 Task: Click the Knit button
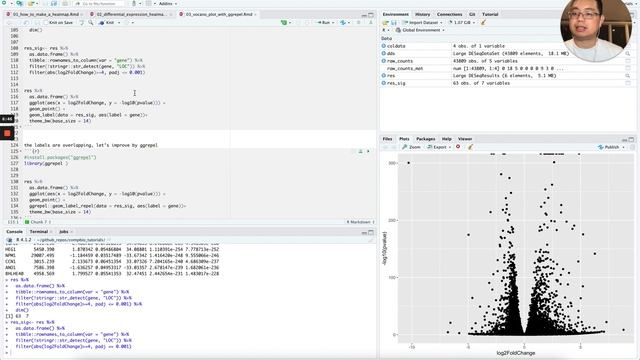(107, 23)
